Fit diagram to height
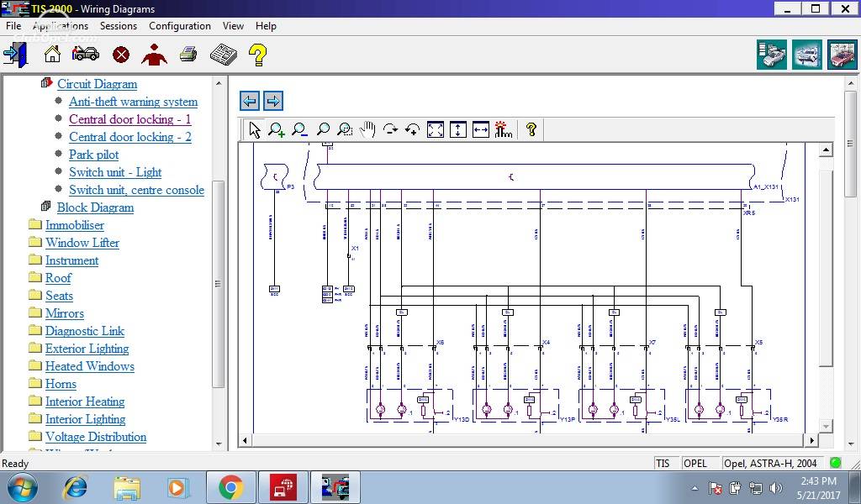861x504 pixels. [x=458, y=130]
